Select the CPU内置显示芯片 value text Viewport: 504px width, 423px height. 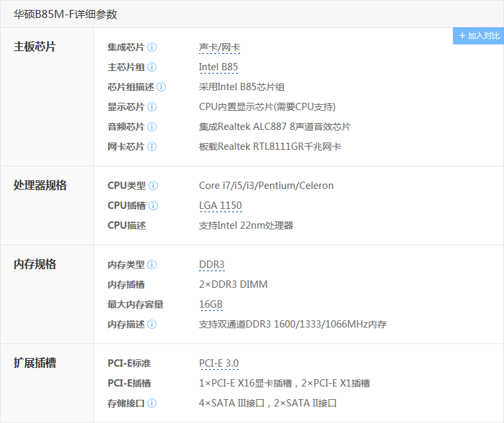[267, 107]
